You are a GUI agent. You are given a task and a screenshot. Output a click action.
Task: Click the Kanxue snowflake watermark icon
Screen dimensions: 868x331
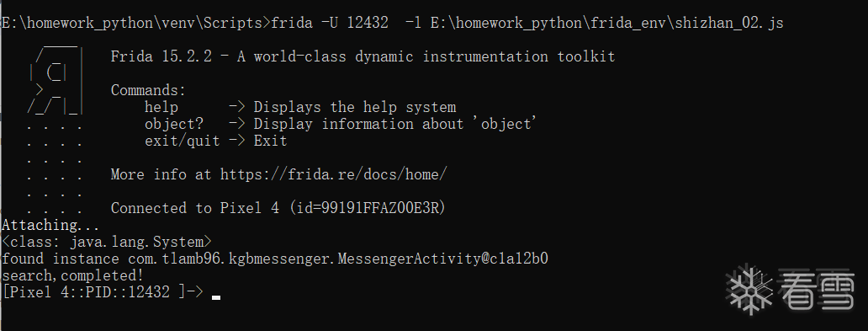click(749, 290)
